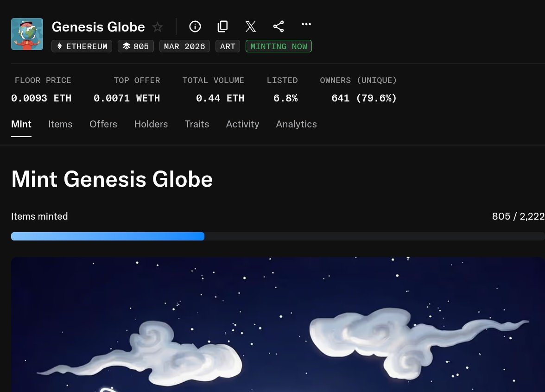Click the 805 items count badge

click(135, 46)
